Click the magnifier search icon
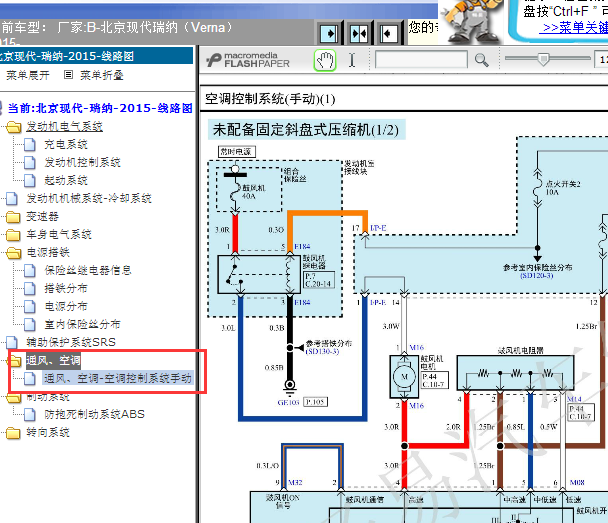The width and height of the screenshot is (608, 523). 481,60
